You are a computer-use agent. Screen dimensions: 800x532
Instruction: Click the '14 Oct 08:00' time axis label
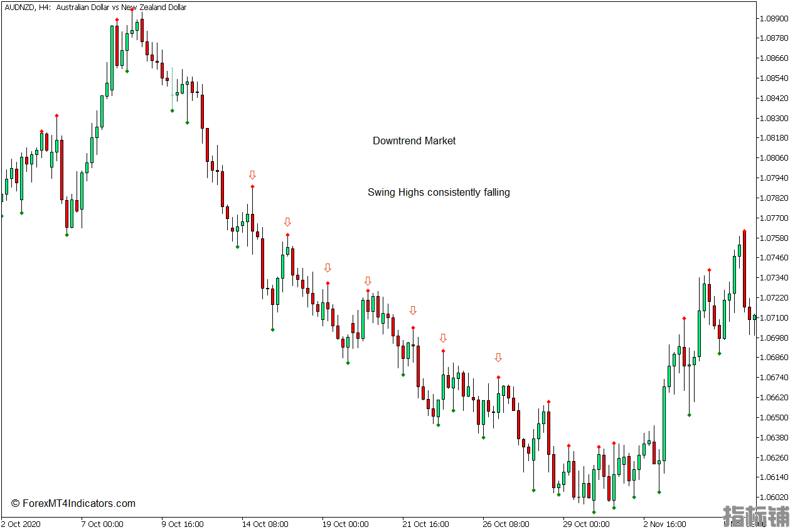[x=265, y=524]
